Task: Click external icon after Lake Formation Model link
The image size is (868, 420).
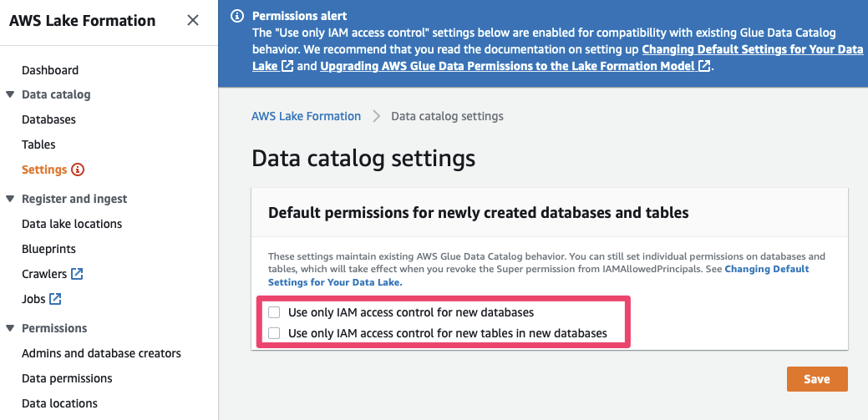Action: [704, 66]
